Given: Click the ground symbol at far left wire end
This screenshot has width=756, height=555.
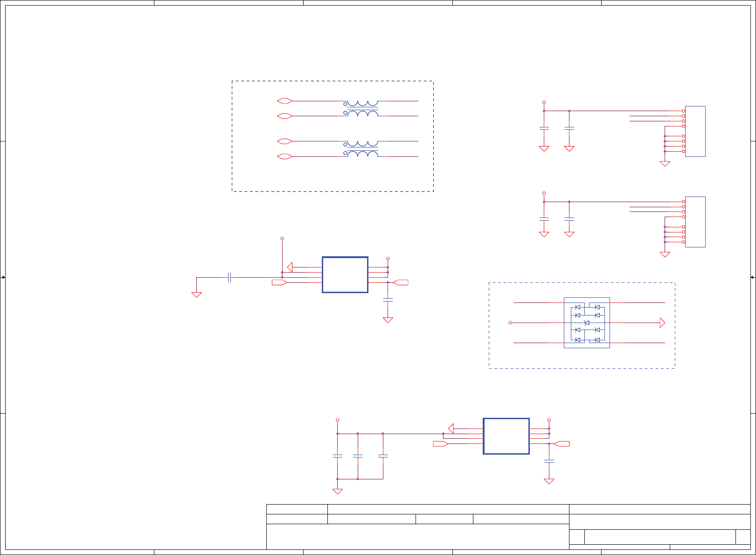Looking at the screenshot, I should 196,295.
